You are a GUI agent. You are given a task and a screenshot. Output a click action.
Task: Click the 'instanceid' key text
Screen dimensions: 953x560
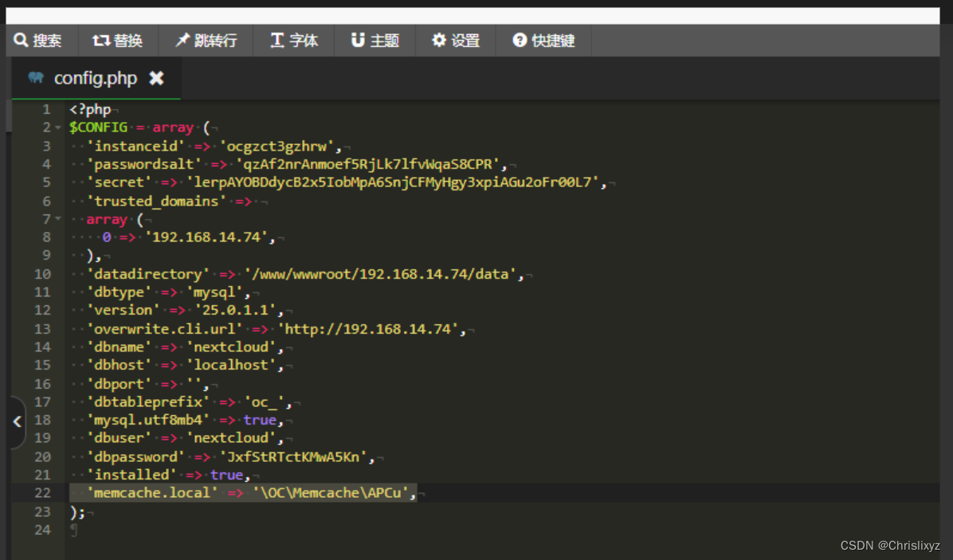(x=135, y=146)
